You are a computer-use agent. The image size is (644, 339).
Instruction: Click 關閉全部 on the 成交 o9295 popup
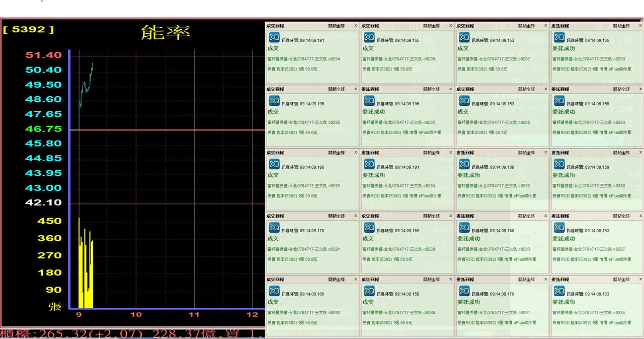click(337, 89)
